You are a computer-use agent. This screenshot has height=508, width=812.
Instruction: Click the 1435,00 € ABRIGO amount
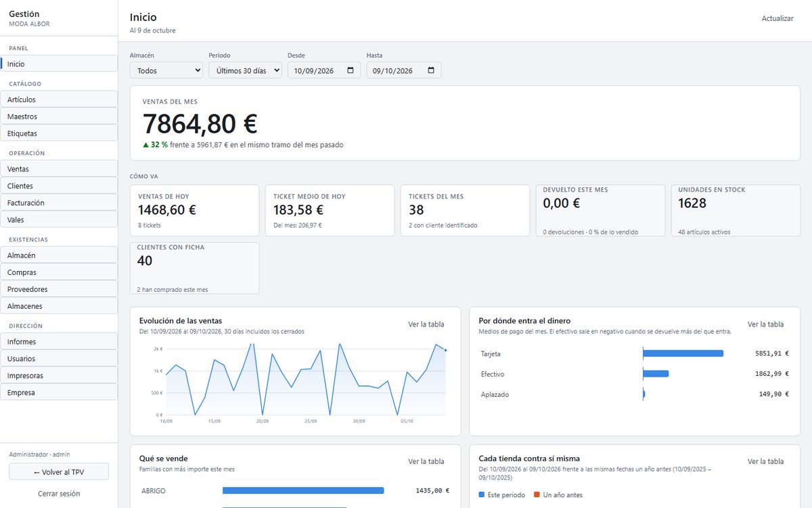(x=433, y=490)
